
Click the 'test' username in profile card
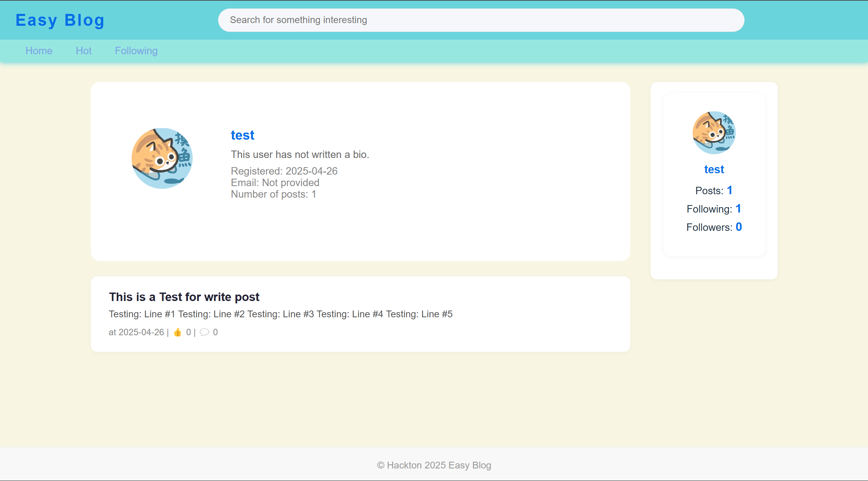[x=243, y=135]
